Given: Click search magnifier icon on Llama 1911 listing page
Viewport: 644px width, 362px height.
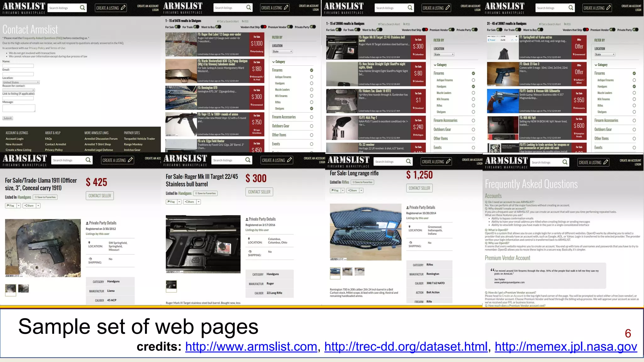Looking at the screenshot, I should coord(88,160).
